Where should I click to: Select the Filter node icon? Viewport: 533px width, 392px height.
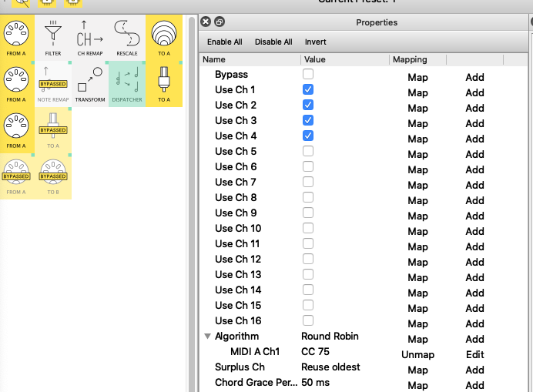click(x=53, y=36)
